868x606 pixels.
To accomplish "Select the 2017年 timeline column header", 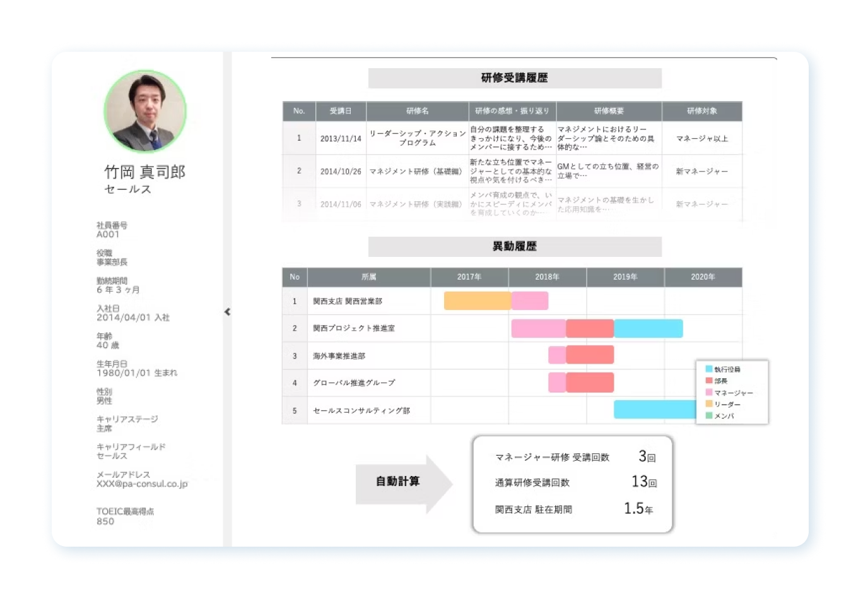I will [x=469, y=277].
